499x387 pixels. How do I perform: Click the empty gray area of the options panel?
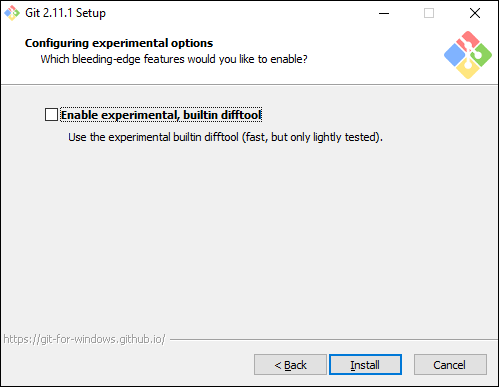tap(249, 233)
